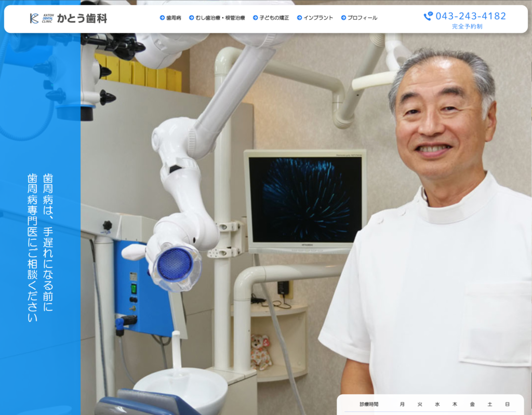The image size is (532, 415).
Task: Click the arrow icon beside 歯周病
Action: point(162,18)
